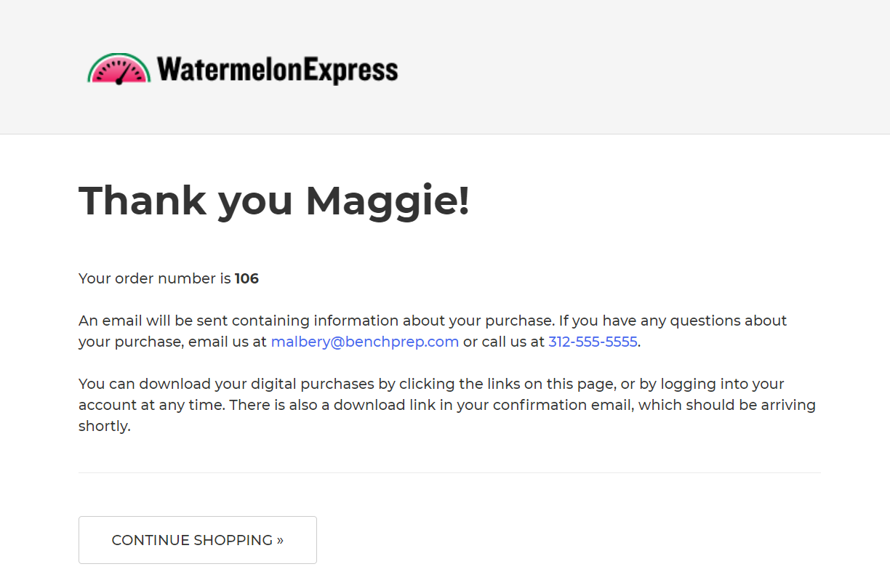Image resolution: width=890 pixels, height=588 pixels.
Task: Email support at malbery@benchprep.com
Action: (365, 342)
